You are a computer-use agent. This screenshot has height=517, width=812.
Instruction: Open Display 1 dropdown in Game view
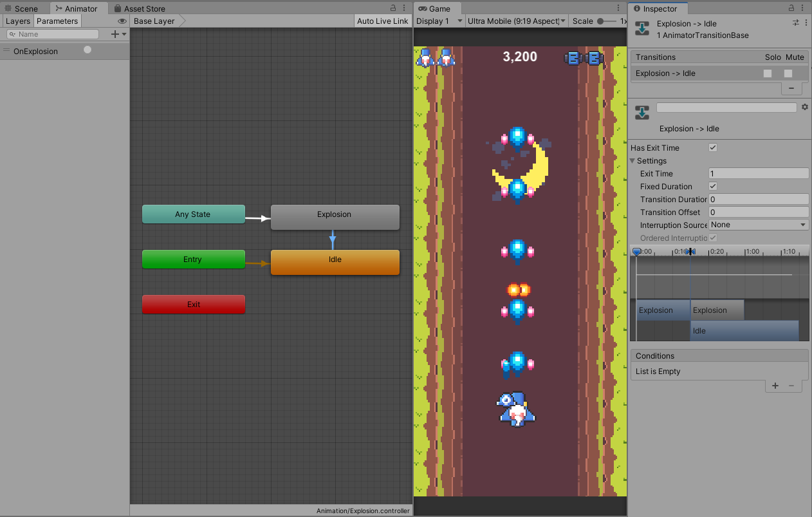pyautogui.click(x=439, y=21)
